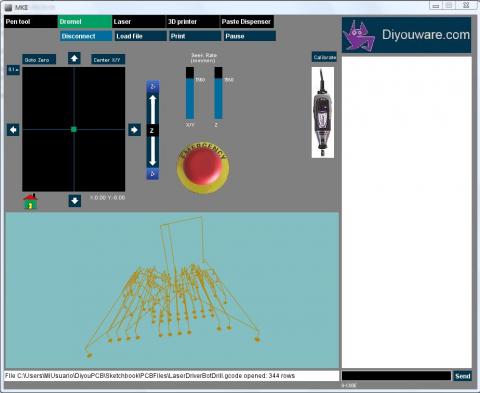
Task: Raise the Z axis with Z+ button
Action: click(153, 87)
